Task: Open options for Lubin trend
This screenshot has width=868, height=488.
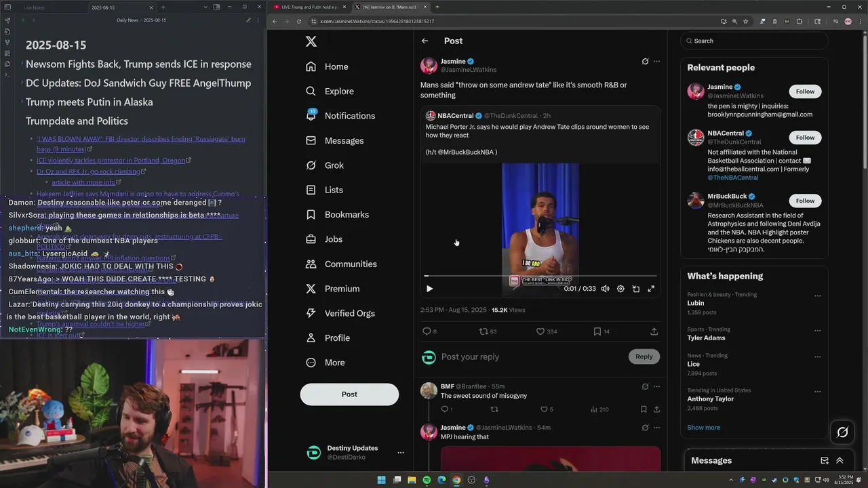Action: point(817,296)
